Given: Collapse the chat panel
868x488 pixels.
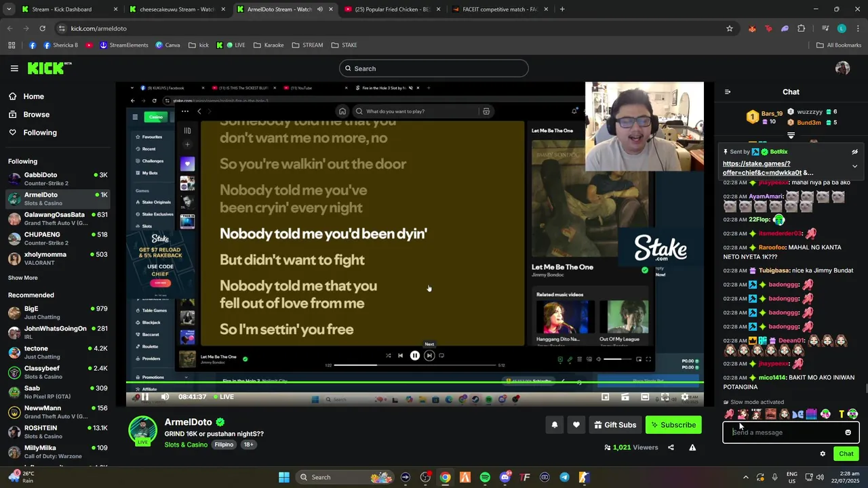Looking at the screenshot, I should 728,92.
